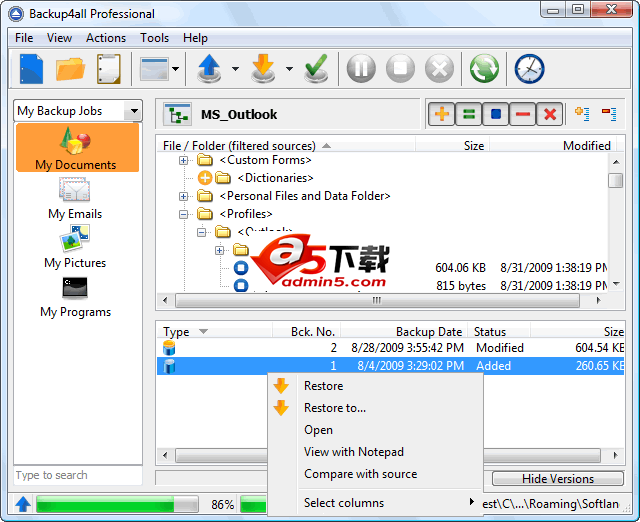Choose Compare with source
Screen dimensions: 640x522
click(x=375, y=474)
